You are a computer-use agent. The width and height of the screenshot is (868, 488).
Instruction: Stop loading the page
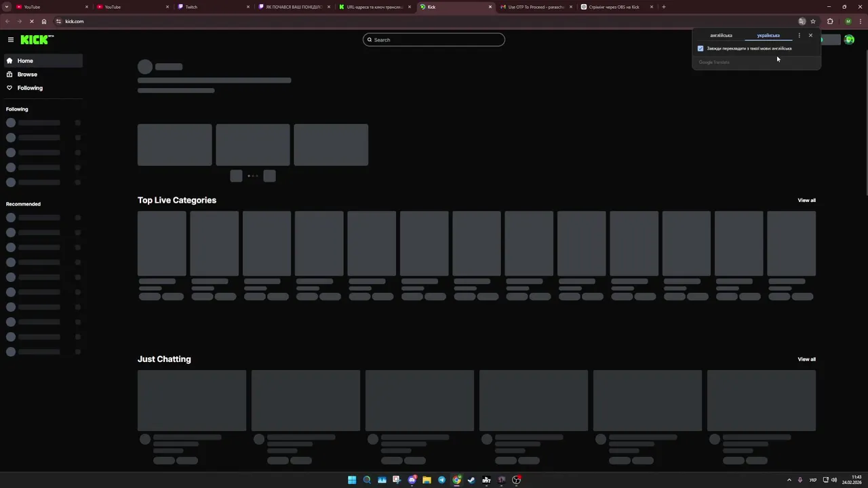[x=31, y=21]
